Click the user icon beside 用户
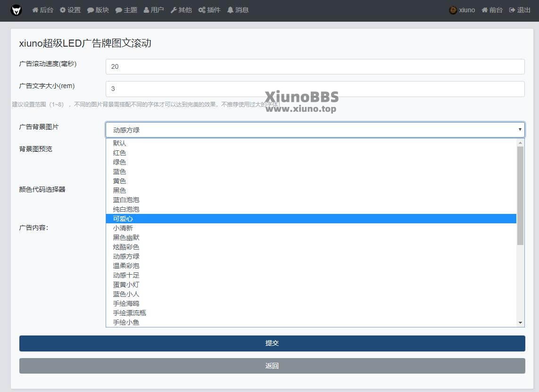The width and height of the screenshot is (539, 392). 147,10
